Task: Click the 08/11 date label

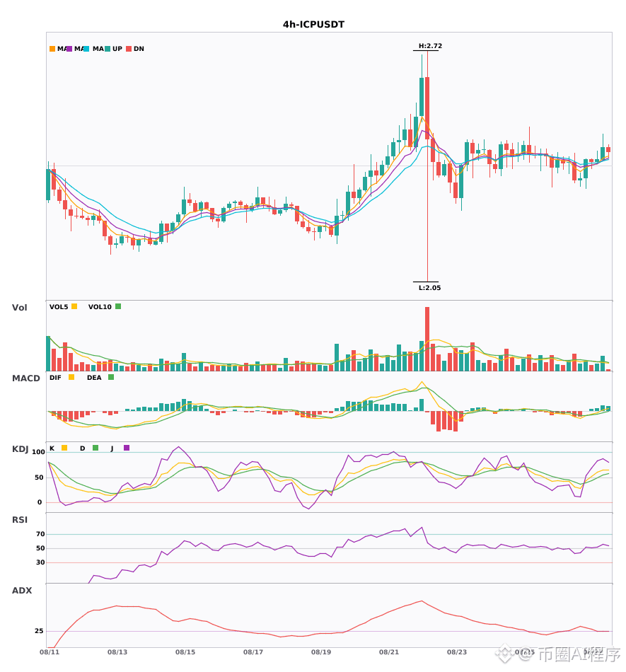Action: coord(50,652)
